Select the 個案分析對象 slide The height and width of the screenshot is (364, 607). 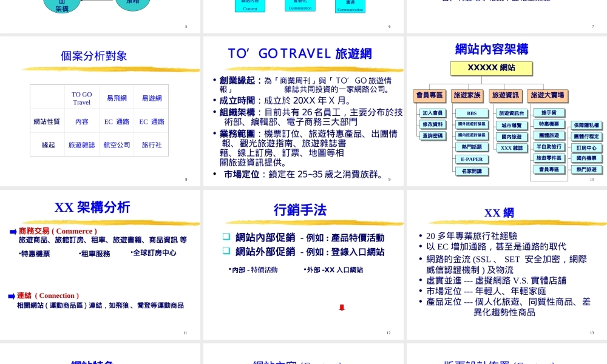pyautogui.click(x=93, y=56)
